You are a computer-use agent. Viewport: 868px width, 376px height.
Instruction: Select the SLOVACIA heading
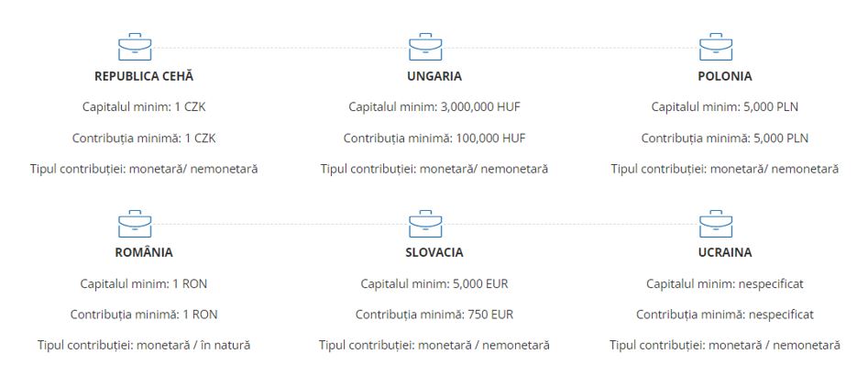pos(434,252)
